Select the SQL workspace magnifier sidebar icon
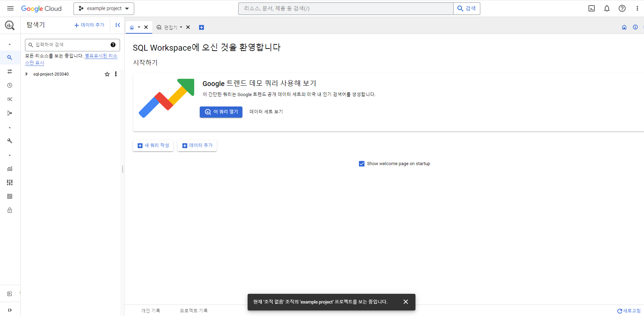 point(10,58)
